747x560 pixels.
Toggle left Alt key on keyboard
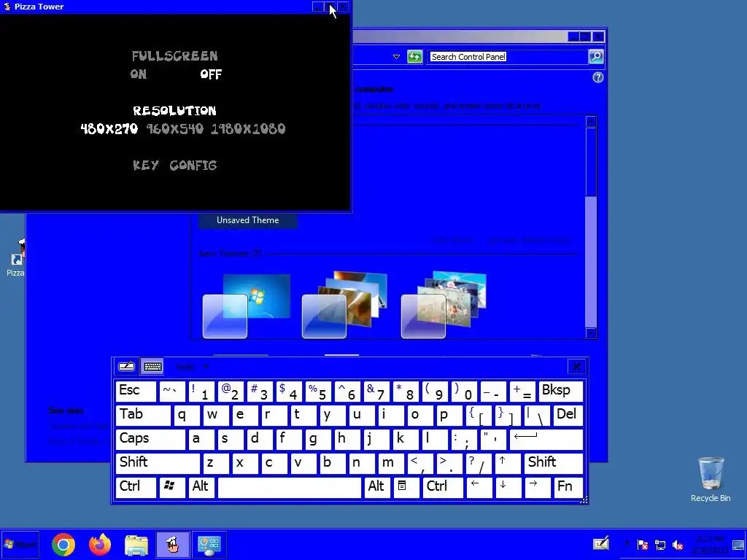201,487
